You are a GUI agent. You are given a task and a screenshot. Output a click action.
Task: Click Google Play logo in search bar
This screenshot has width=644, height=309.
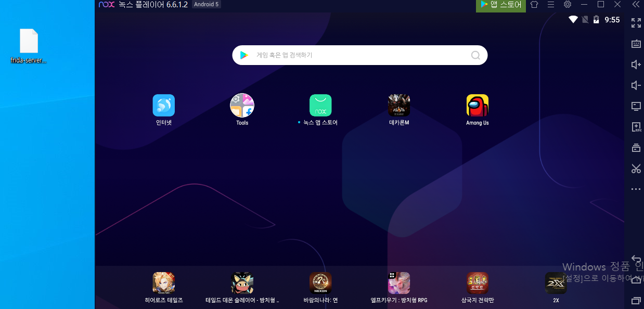coord(243,55)
